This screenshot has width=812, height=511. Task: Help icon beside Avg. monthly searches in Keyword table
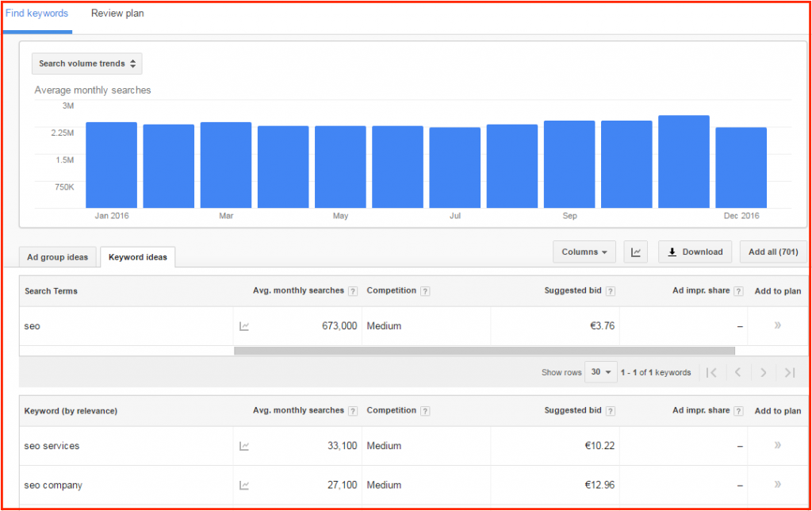click(353, 411)
